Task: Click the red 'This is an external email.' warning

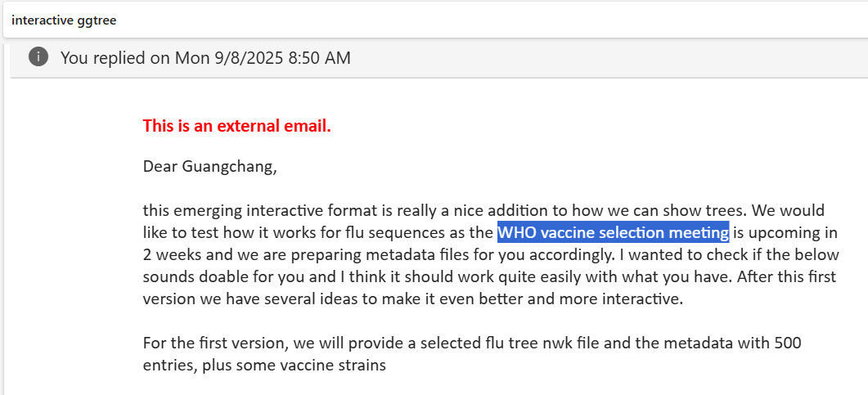Action: (x=236, y=126)
